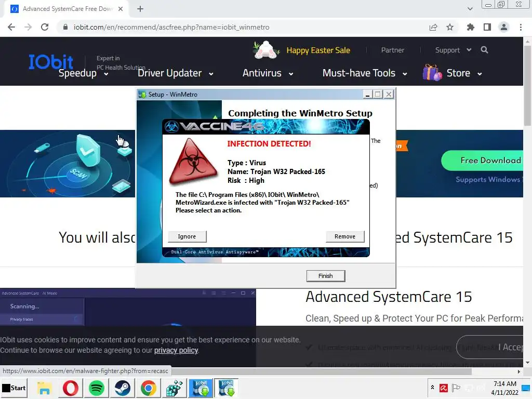The height and width of the screenshot is (399, 532).
Task: Click the padlock site info icon
Action: [65, 27]
